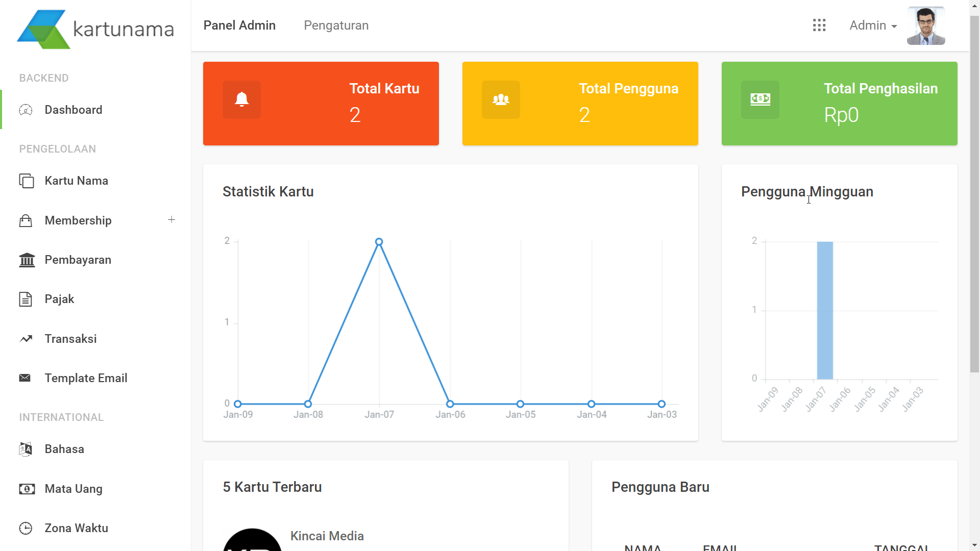Open the Pengaturan menu
Viewport: 980px width, 551px height.
(336, 26)
